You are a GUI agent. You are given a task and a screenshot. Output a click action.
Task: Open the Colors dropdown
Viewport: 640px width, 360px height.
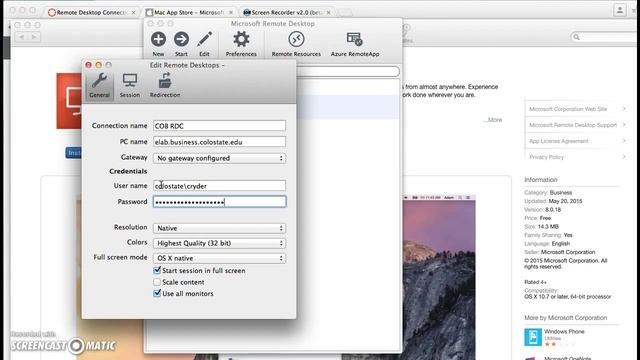point(220,243)
